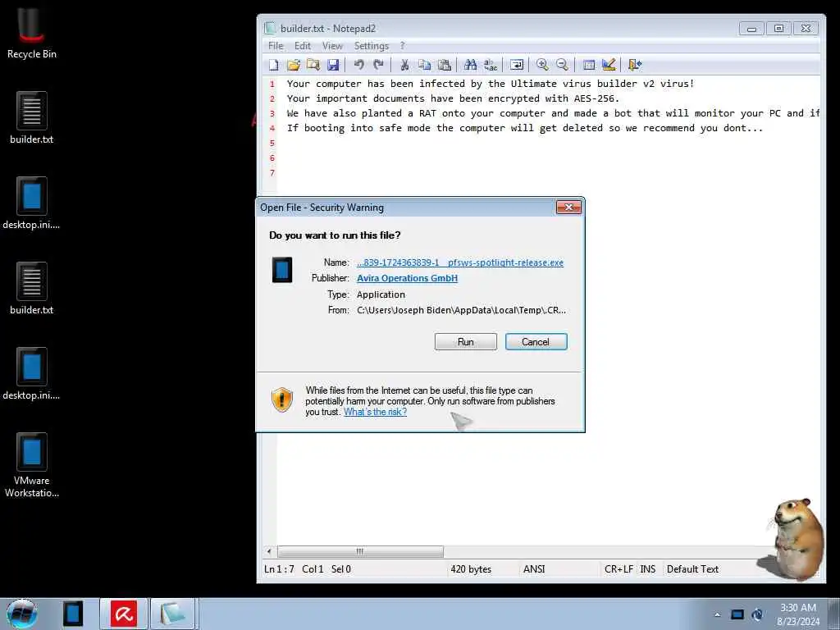Open the ? help menu
The height and width of the screenshot is (630, 840).
point(402,46)
